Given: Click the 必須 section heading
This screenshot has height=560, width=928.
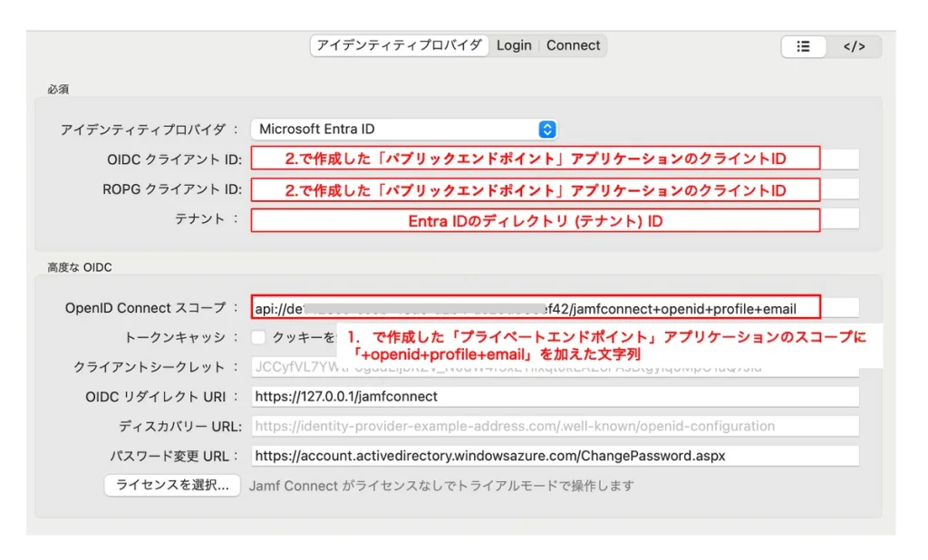Looking at the screenshot, I should click(x=59, y=90).
